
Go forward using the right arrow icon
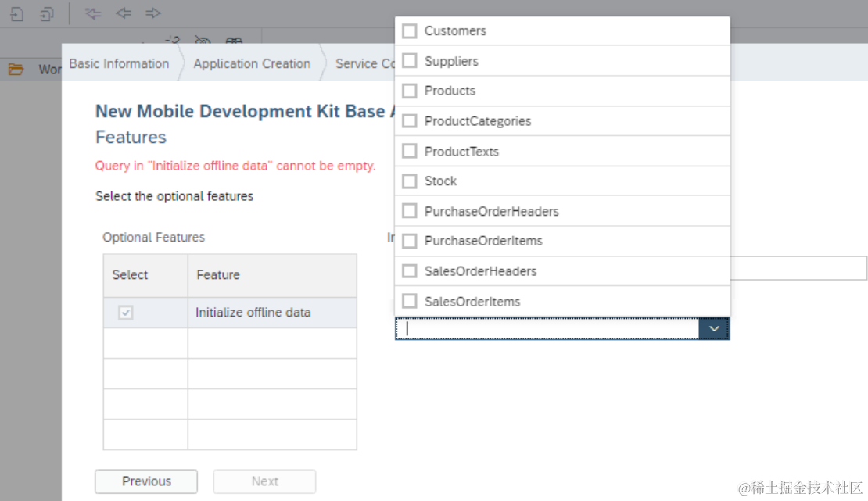[x=153, y=13]
